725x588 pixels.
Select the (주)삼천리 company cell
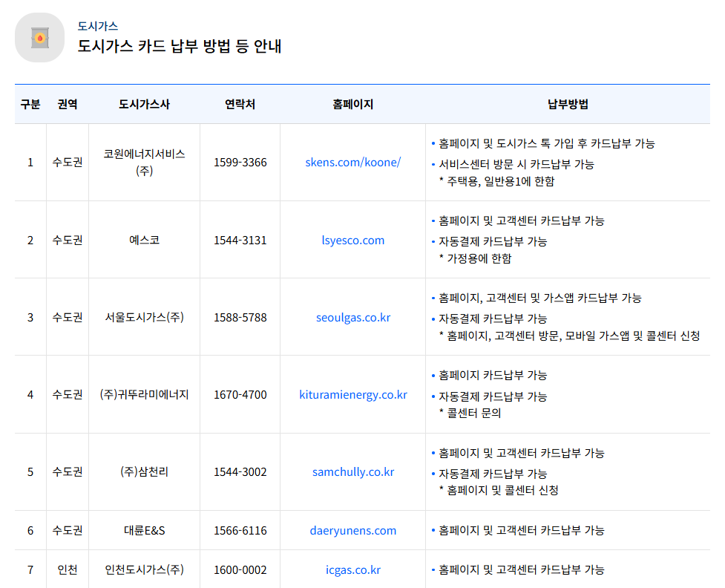click(144, 472)
